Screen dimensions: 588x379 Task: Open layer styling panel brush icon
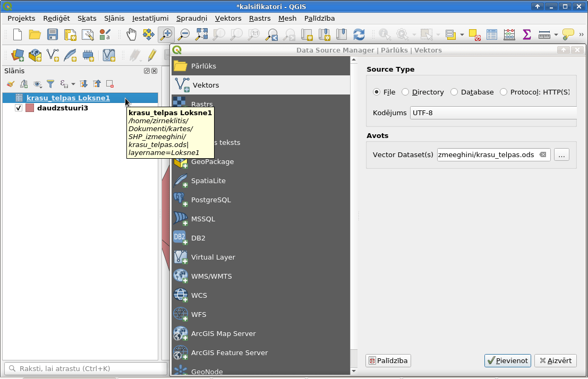pyautogui.click(x=11, y=84)
